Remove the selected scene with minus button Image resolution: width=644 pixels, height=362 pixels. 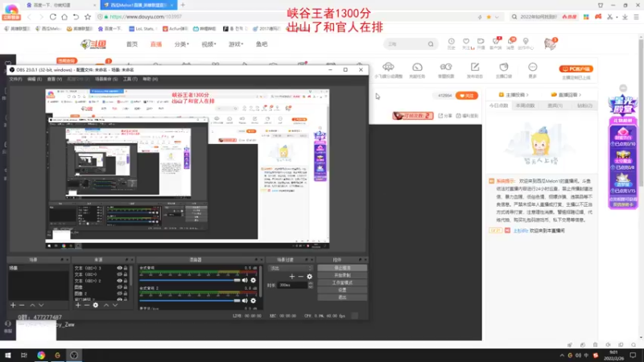coord(22,306)
